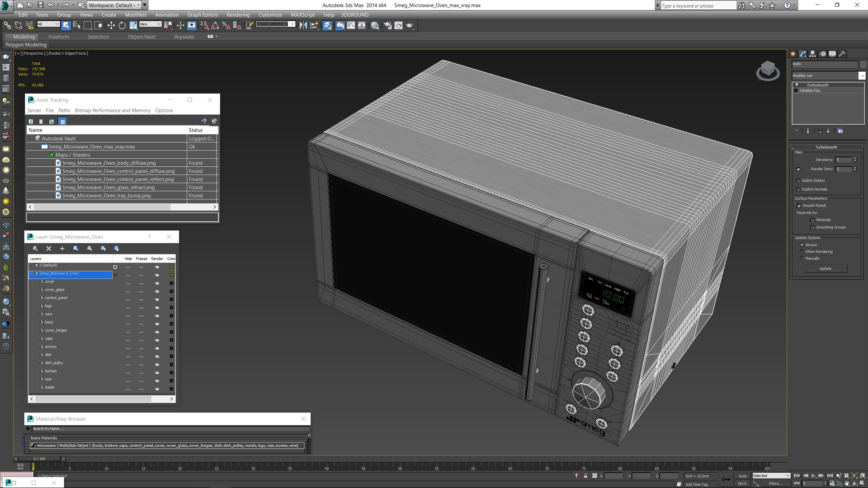Image resolution: width=868 pixels, height=488 pixels.
Task: Open the Curve Editor icon
Action: [x=351, y=25]
